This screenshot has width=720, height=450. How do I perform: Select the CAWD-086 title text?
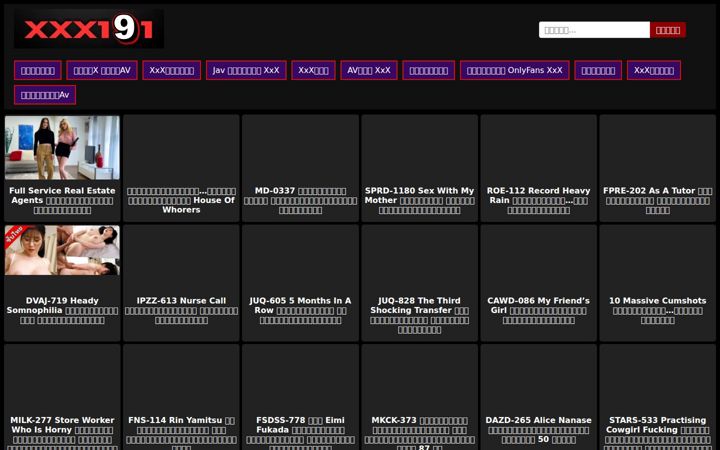[x=539, y=310]
